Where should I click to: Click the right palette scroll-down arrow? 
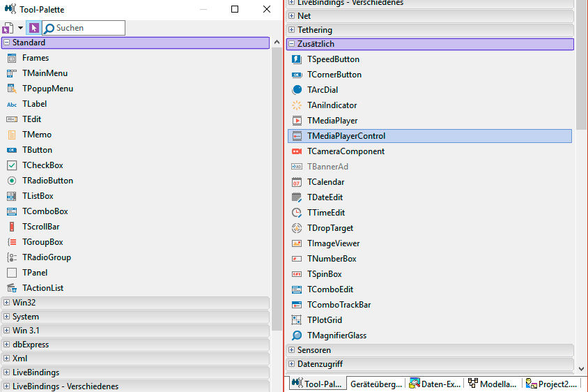pos(581,369)
